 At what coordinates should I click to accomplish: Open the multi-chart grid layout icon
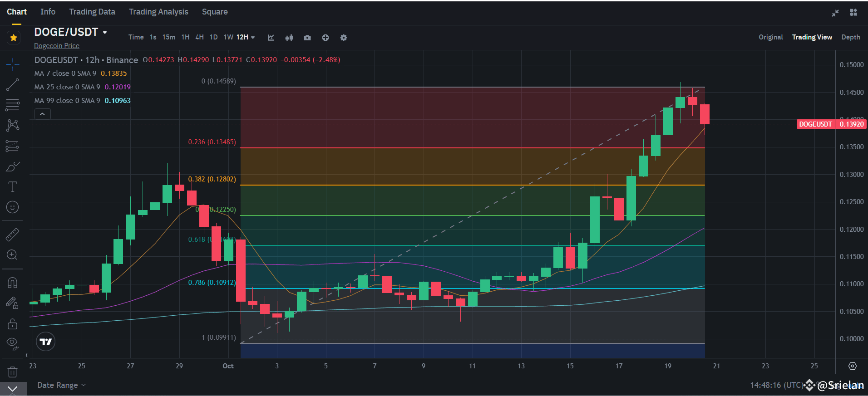click(x=853, y=12)
